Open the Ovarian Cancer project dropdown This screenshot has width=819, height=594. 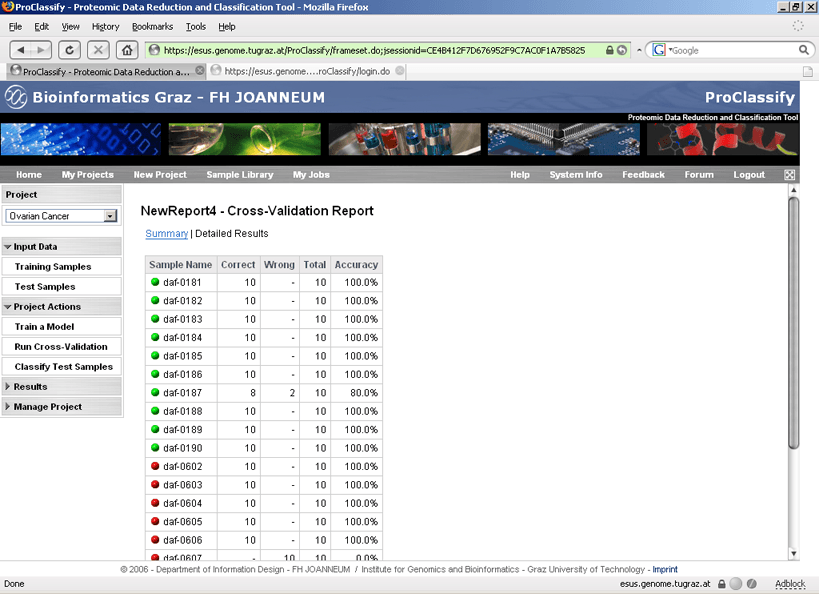[110, 216]
